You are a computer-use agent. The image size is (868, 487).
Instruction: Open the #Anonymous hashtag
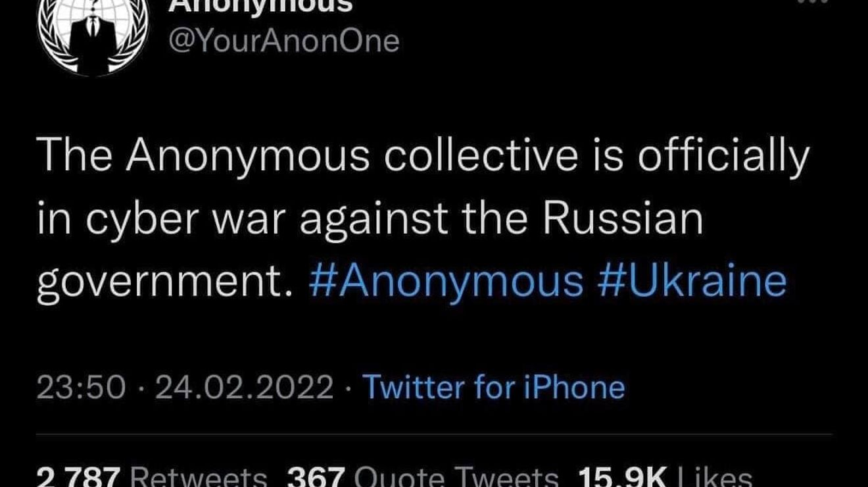[x=445, y=282]
